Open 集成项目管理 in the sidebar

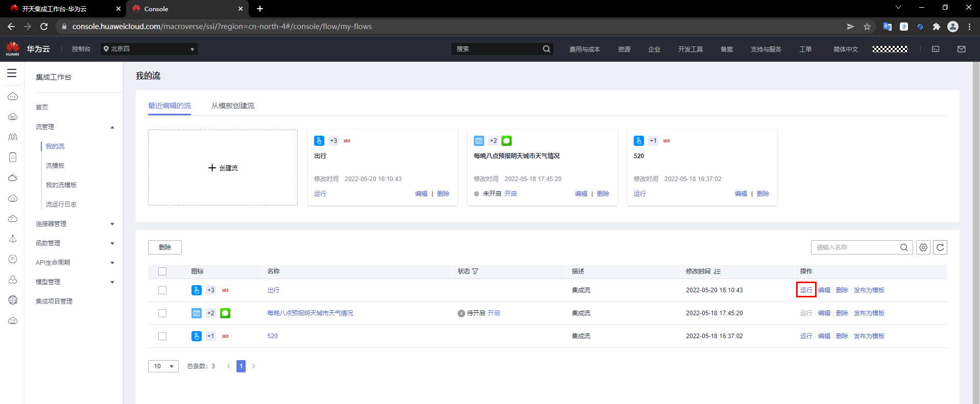tap(54, 301)
